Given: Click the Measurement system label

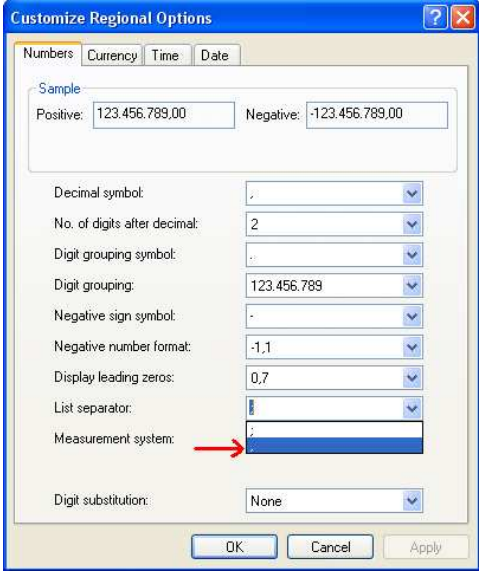Looking at the screenshot, I should tap(114, 438).
